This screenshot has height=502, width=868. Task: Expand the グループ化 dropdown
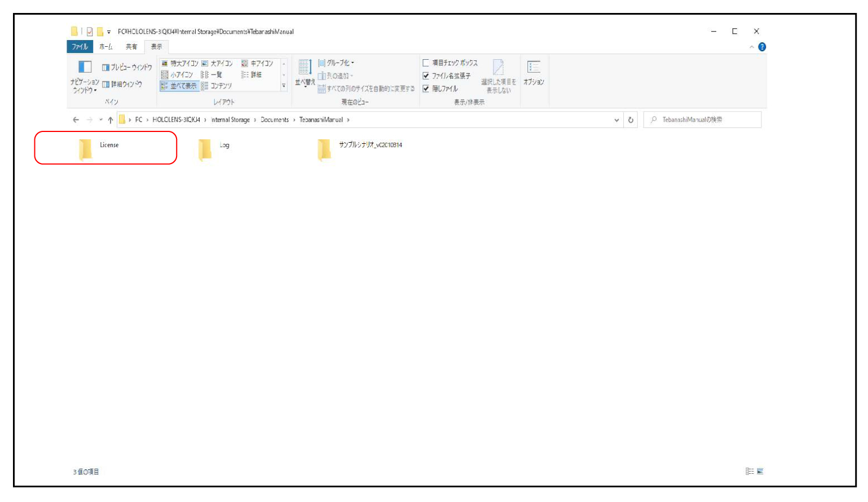(x=337, y=63)
